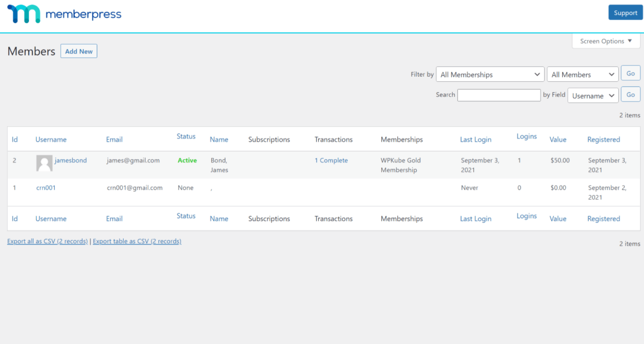Sort by Last Login in top header

tap(476, 140)
